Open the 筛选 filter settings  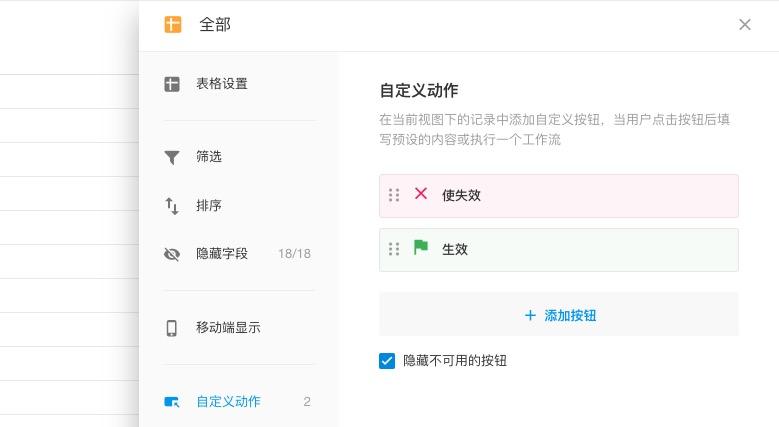(x=209, y=157)
